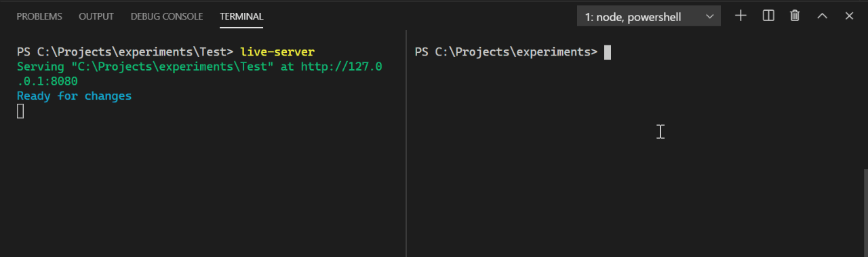Open the terminal selector dropdown

pos(649,16)
